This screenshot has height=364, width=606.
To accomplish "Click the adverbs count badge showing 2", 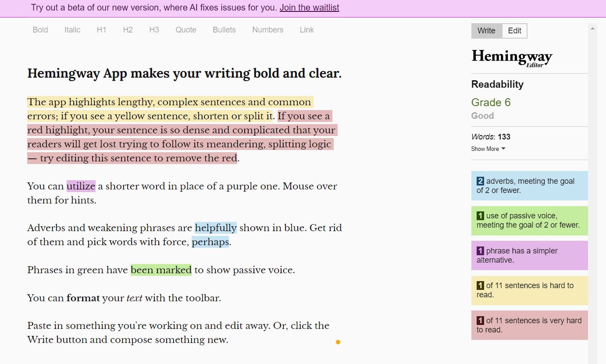I will (480, 181).
